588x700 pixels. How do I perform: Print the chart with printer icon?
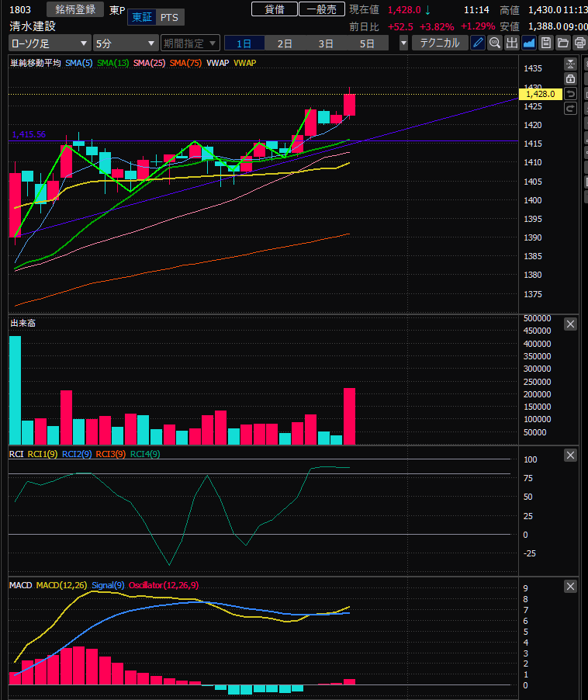coord(579,43)
